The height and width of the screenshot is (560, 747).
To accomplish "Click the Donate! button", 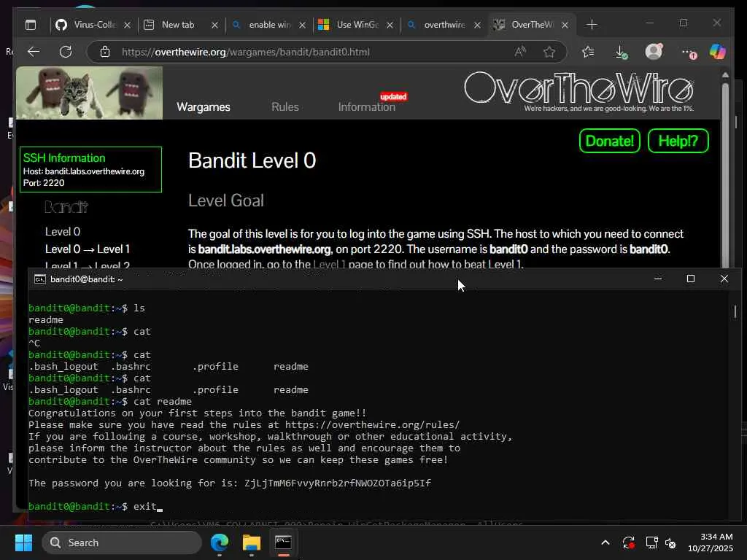I will click(609, 141).
